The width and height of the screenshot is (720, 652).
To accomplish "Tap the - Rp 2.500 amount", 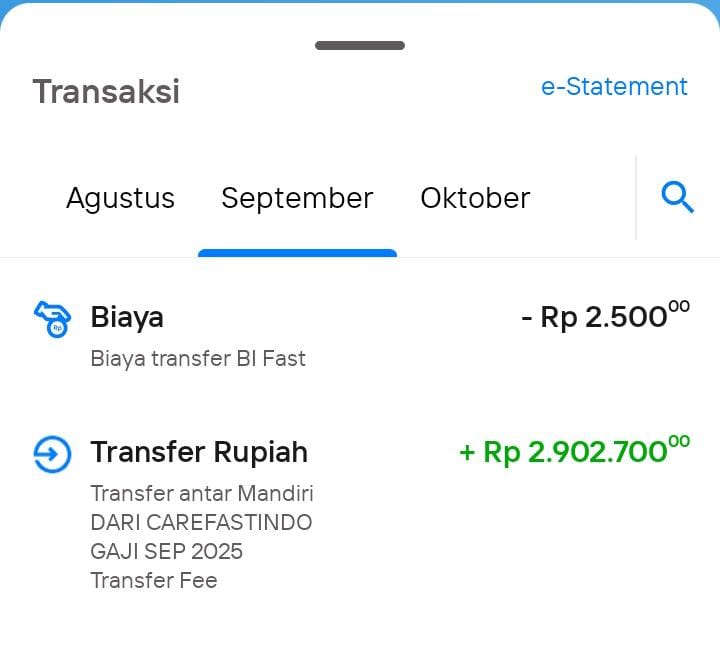I will [x=605, y=316].
